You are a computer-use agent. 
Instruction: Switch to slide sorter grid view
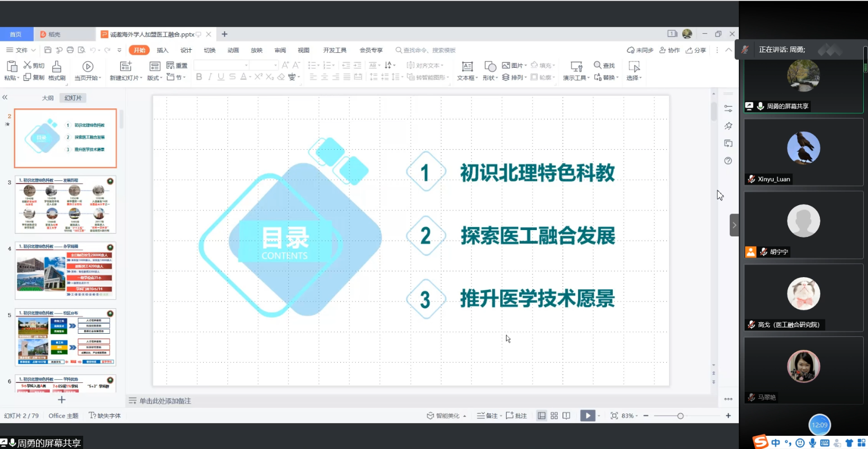[x=554, y=416]
